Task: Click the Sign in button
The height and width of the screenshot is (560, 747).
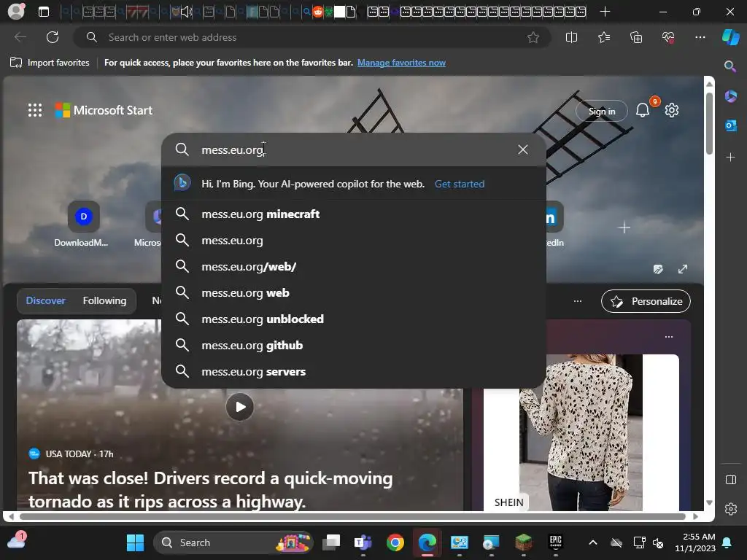Action: tap(602, 111)
